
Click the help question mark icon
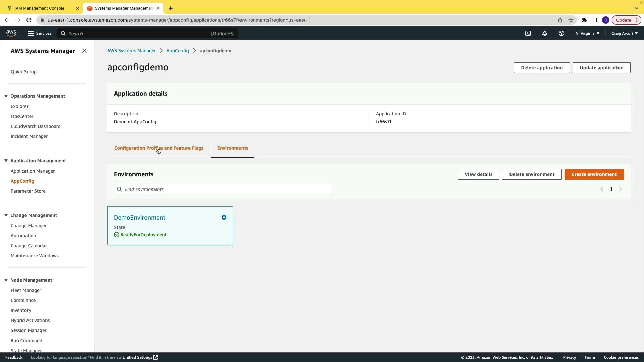561,33
